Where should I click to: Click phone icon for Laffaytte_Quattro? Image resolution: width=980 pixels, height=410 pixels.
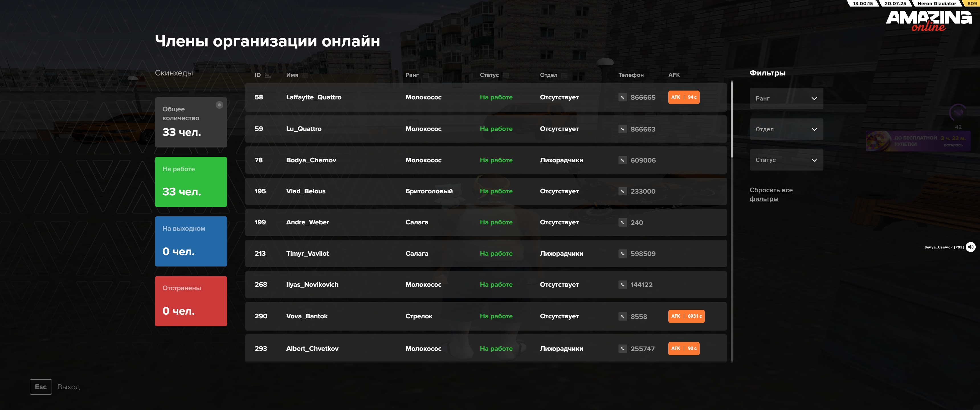coord(622,97)
